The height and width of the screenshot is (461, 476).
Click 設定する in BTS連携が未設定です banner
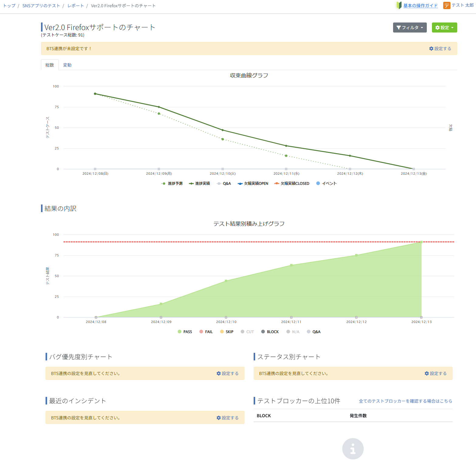coord(440,49)
